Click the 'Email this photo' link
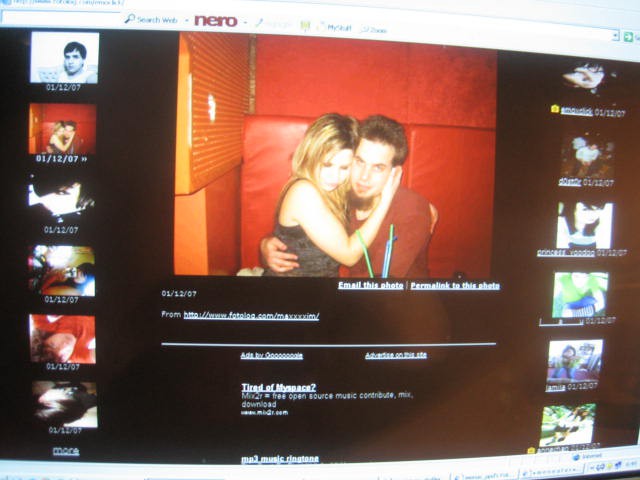Viewport: 640px width, 480px height. (371, 285)
